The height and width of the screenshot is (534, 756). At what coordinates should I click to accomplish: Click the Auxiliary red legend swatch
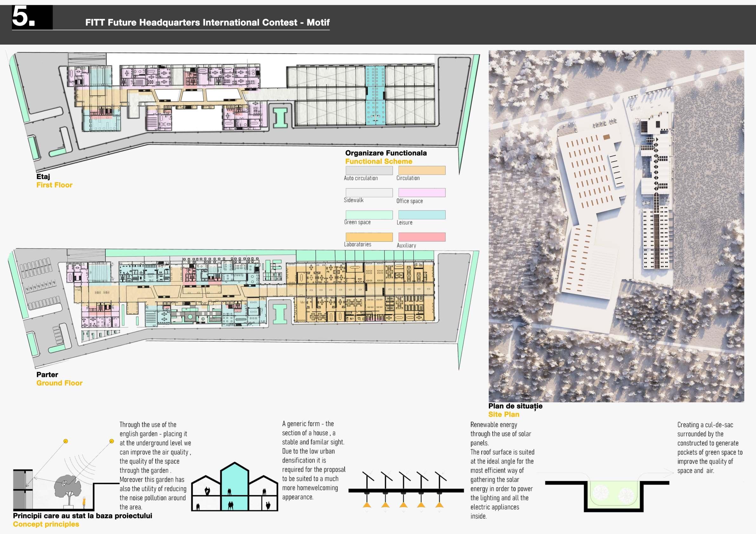(x=421, y=237)
